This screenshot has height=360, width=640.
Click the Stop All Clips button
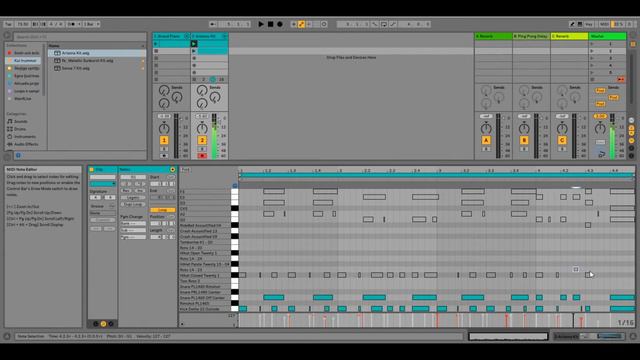point(592,80)
